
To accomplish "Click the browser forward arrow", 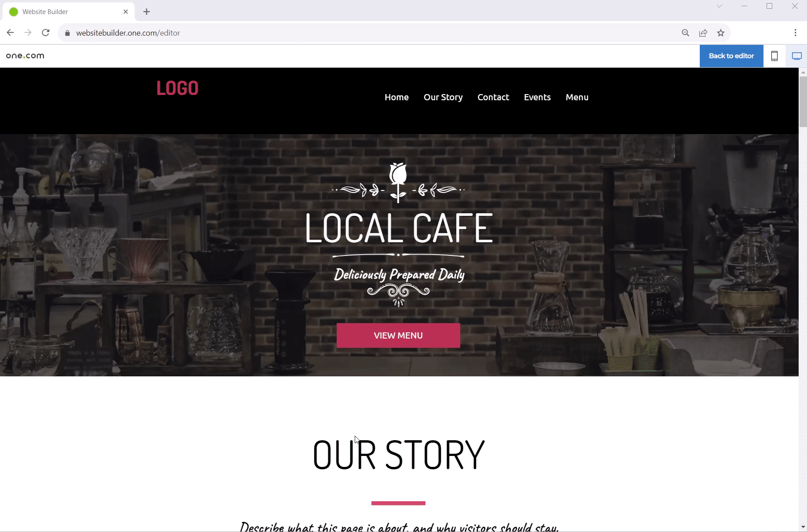I will [x=28, y=33].
